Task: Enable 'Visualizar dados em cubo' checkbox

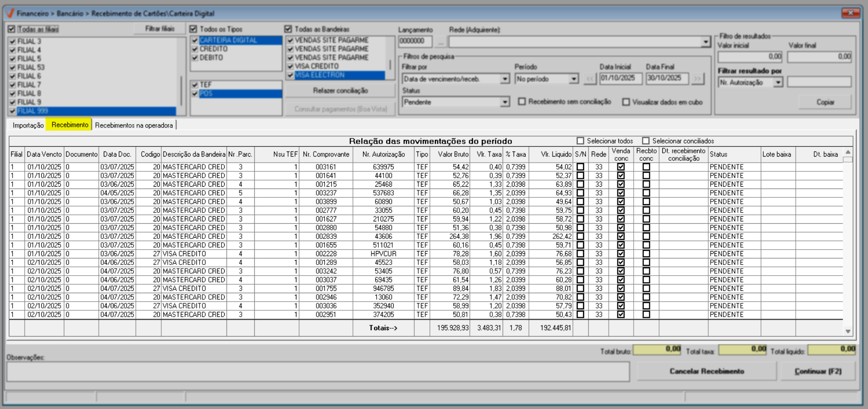Action: click(x=626, y=102)
